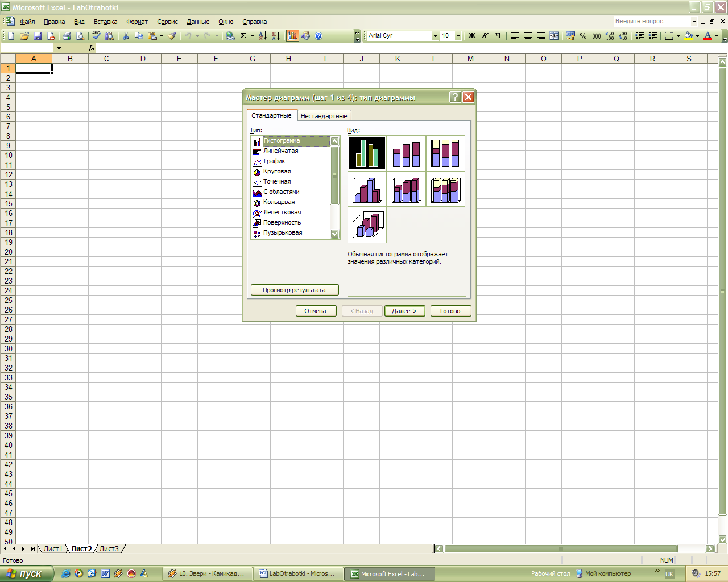Open the Fill Color dropdown arrow

(x=697, y=36)
